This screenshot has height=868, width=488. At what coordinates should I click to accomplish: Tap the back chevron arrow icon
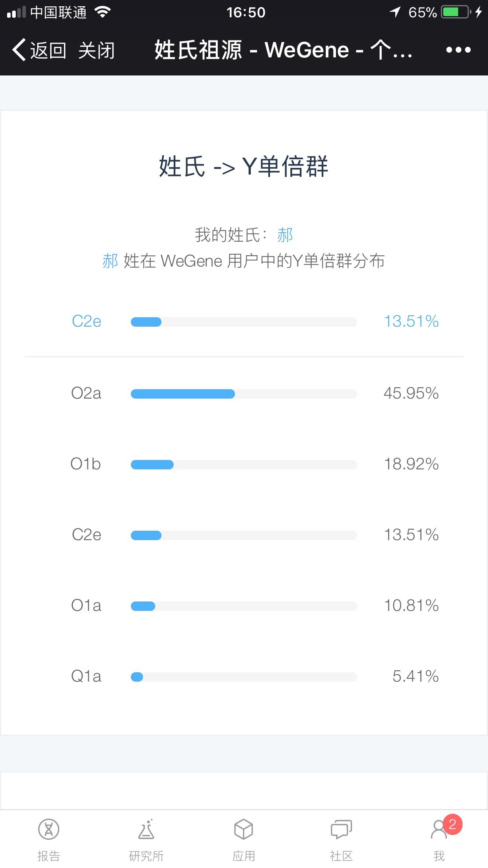19,50
